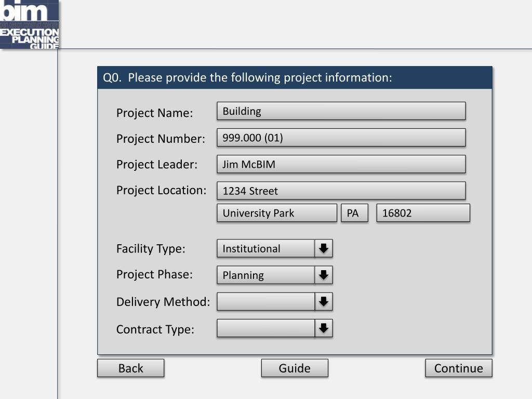
Task: Open the Delivery Method dropdown arrow
Action: (x=323, y=301)
